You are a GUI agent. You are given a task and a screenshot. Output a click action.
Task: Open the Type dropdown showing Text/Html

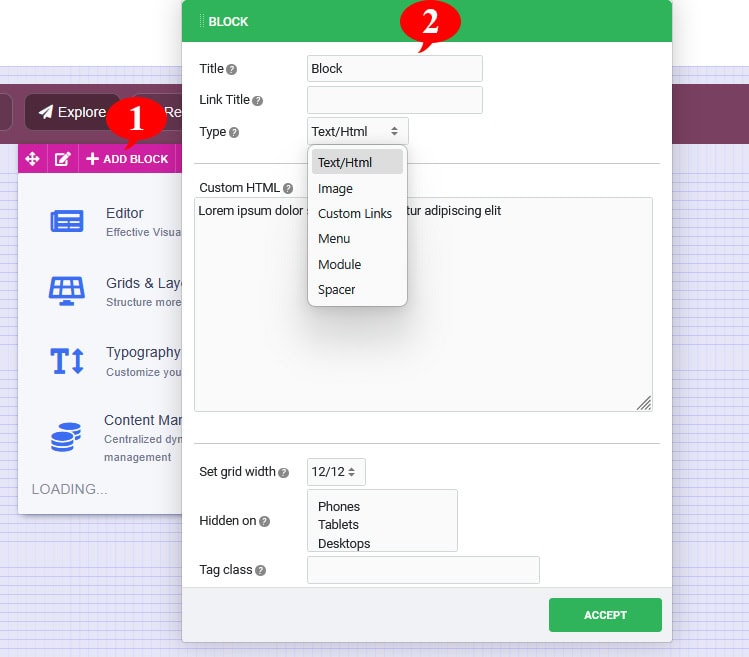click(x=358, y=131)
